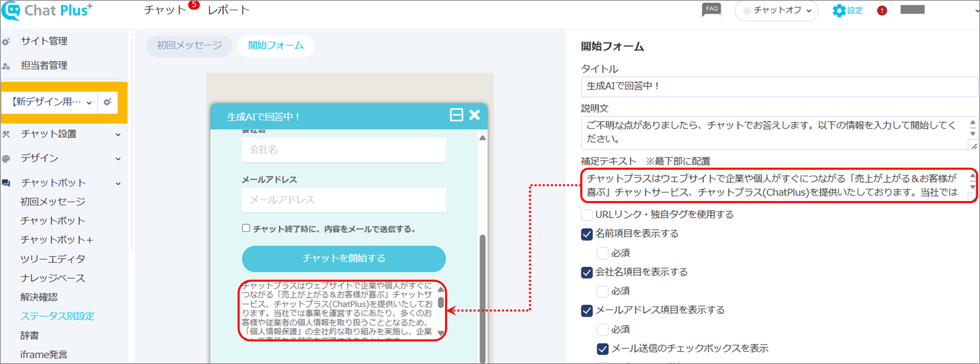Open 解決確認 in the sidebar

pos(39,297)
